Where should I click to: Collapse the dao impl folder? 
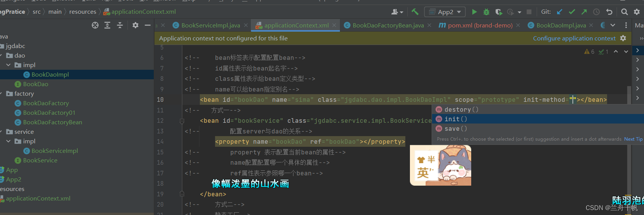(x=8, y=65)
